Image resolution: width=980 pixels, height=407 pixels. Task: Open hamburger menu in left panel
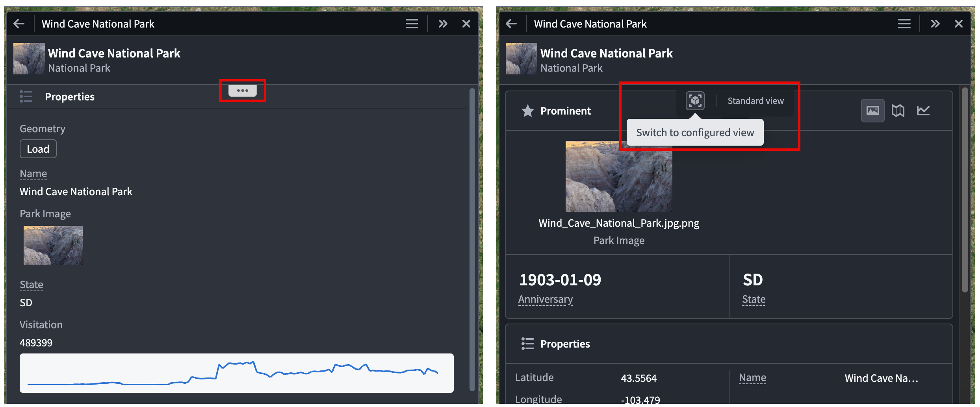click(x=412, y=24)
